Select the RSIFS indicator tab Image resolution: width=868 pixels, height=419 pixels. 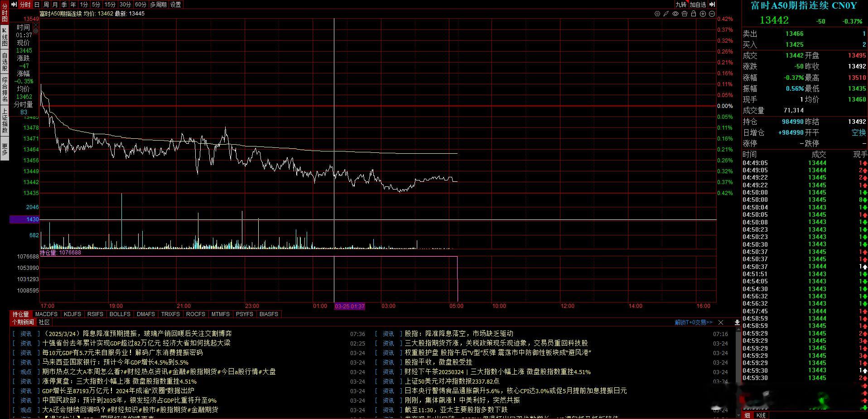pyautogui.click(x=95, y=314)
